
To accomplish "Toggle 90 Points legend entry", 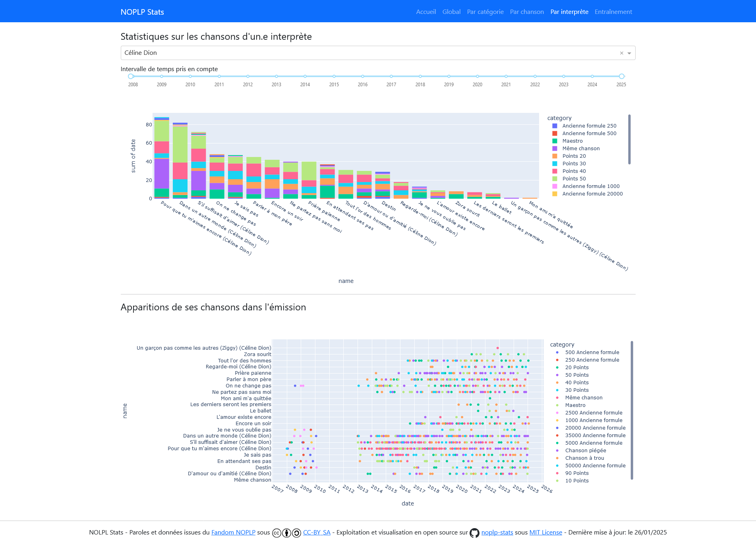I will click(572, 473).
